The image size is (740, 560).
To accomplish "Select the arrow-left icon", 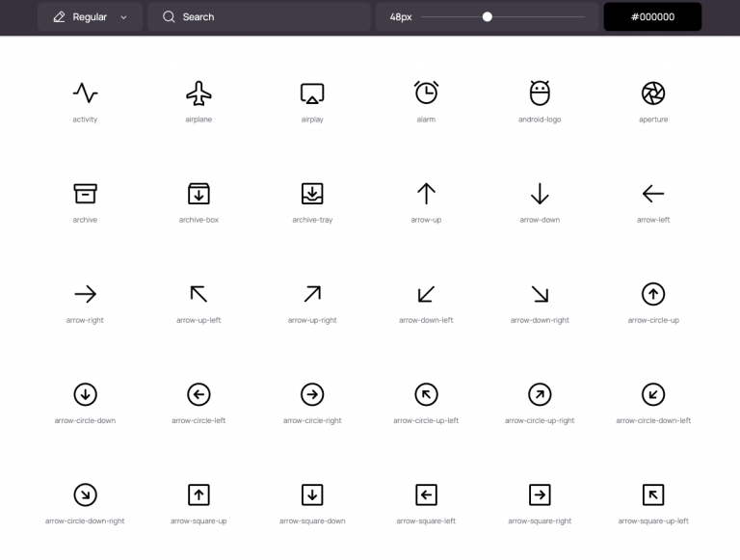I will point(653,194).
